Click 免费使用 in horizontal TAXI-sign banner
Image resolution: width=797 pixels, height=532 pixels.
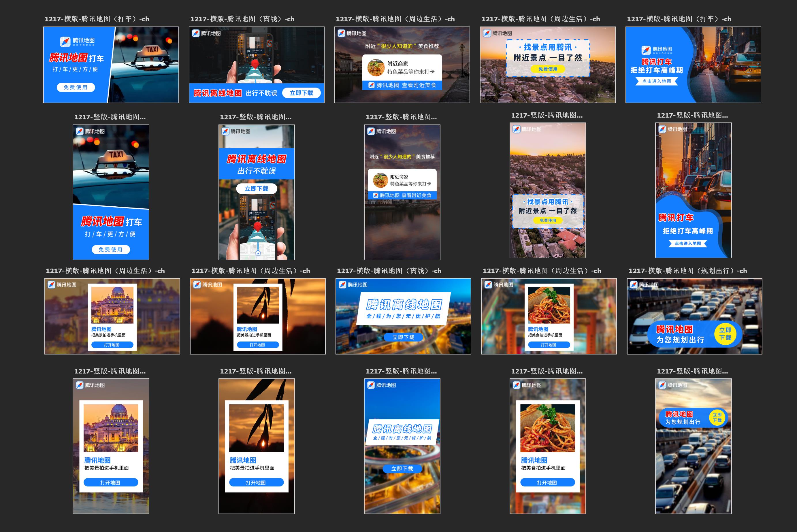coord(76,87)
